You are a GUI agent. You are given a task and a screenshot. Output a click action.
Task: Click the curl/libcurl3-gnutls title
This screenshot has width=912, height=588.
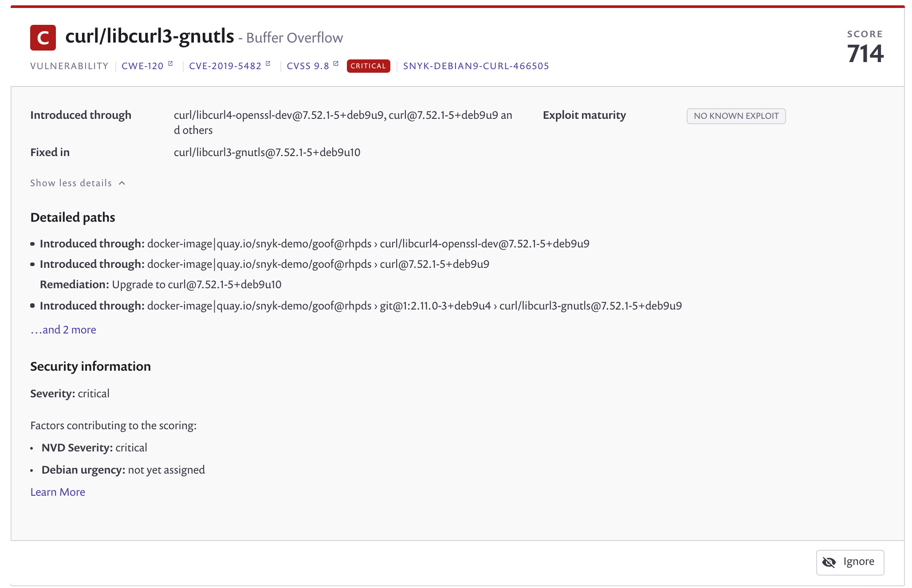point(149,36)
